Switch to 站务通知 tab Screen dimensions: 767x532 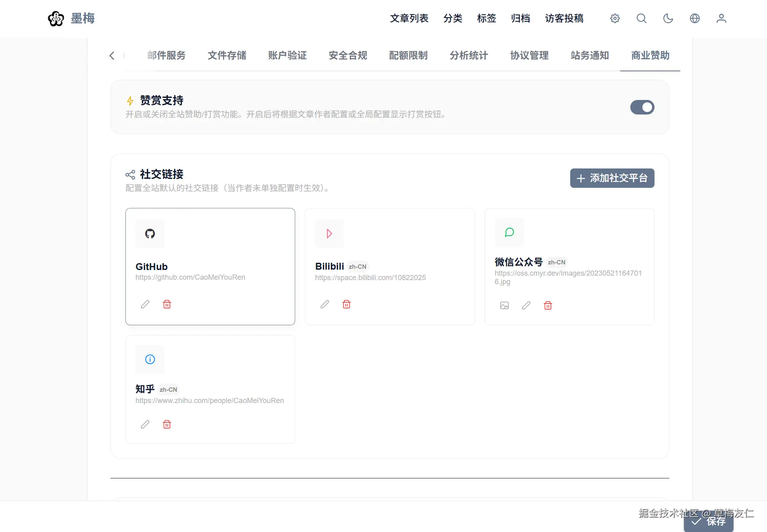pyautogui.click(x=590, y=55)
